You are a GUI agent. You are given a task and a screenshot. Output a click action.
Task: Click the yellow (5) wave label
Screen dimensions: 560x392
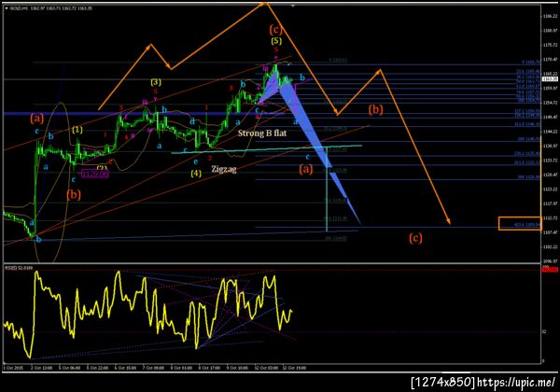(276, 41)
